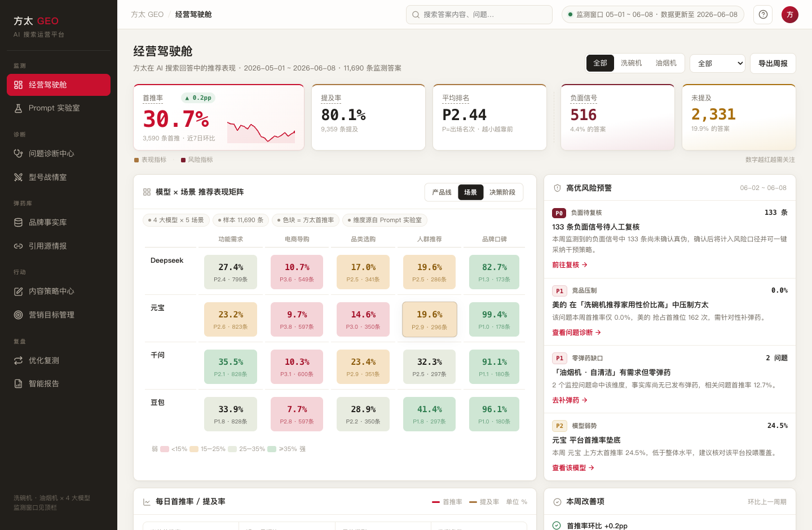Click the help question-mark icon

[763, 15]
